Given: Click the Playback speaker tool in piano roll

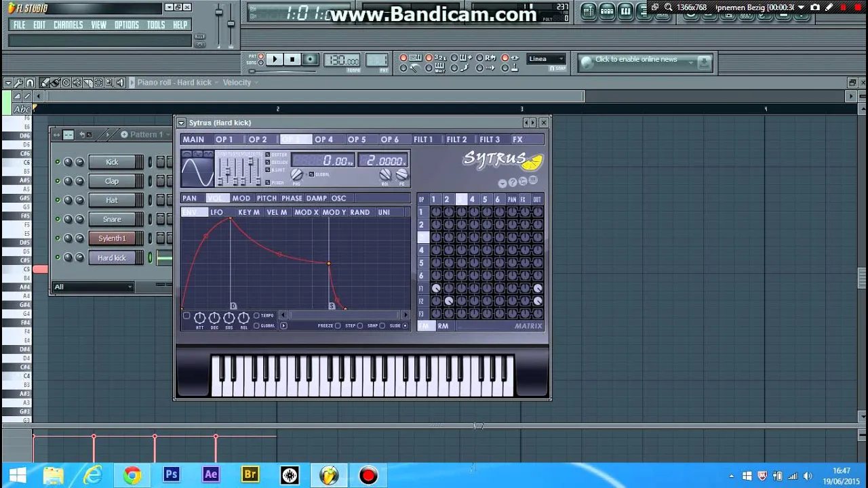Looking at the screenshot, I should coord(120,83).
